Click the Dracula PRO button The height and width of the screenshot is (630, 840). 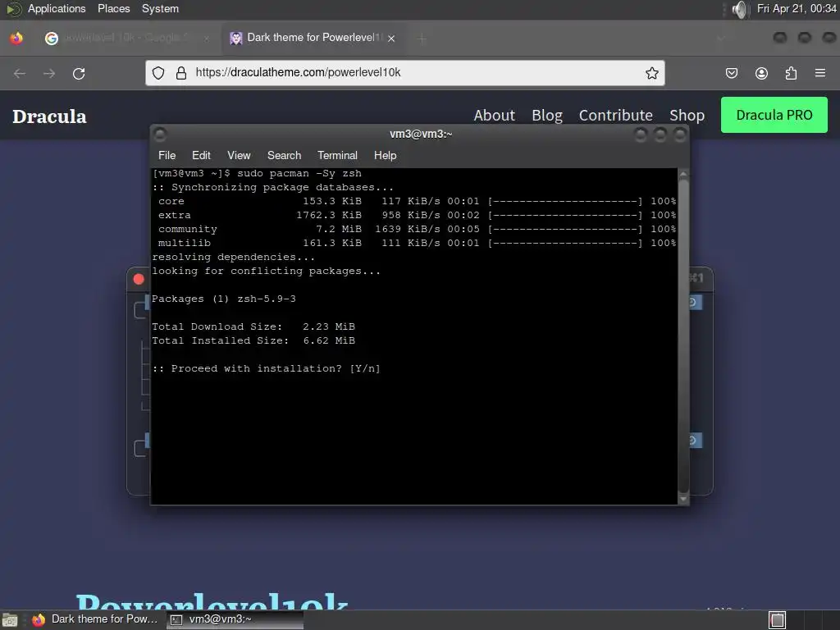tap(774, 115)
